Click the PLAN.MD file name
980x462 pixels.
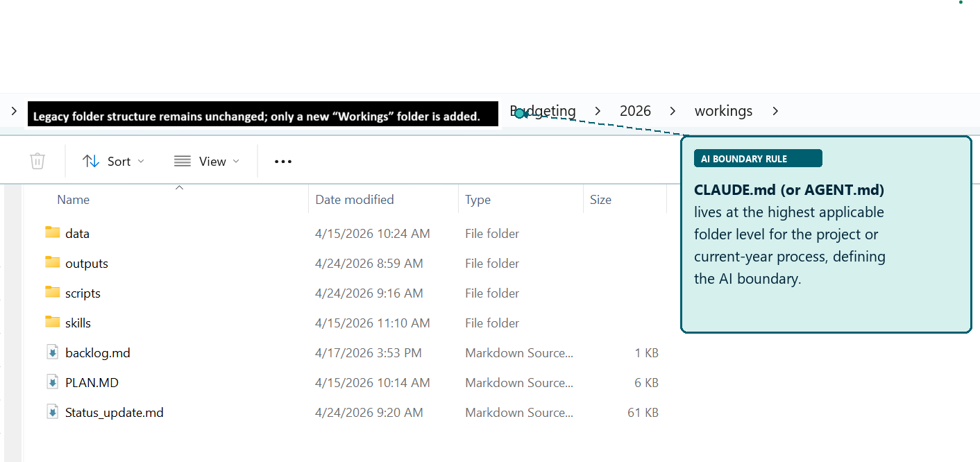point(92,383)
